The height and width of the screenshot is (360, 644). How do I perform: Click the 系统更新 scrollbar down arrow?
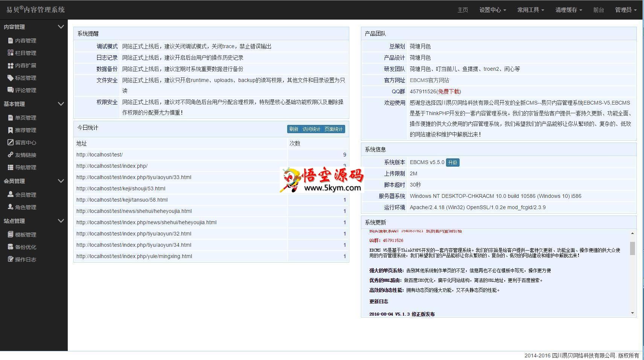pos(632,313)
